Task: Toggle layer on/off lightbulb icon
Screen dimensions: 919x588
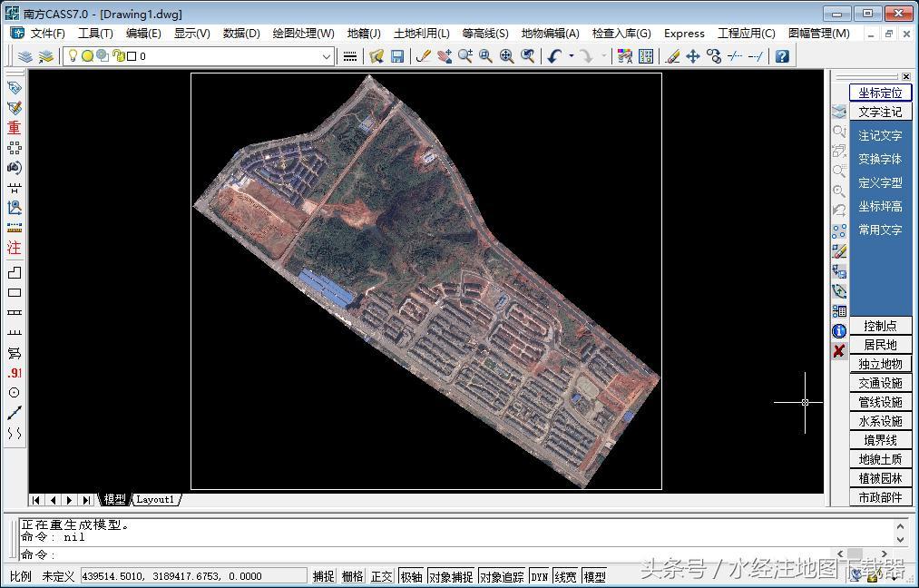Action: tap(73, 55)
